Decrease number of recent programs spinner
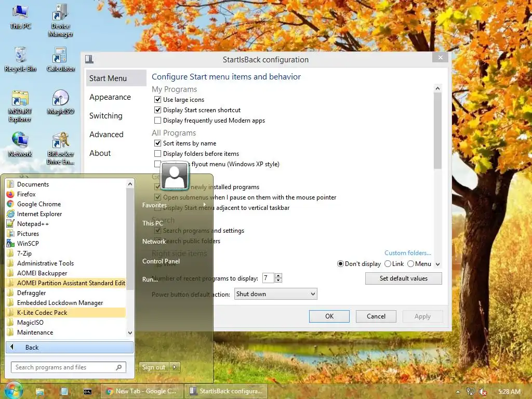 tap(278, 280)
